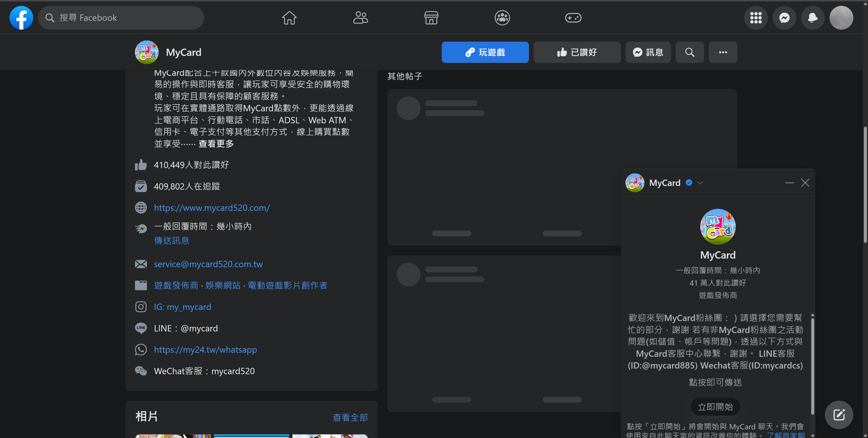Open the page's more options menu
Image resolution: width=868 pixels, height=438 pixels.
pyautogui.click(x=723, y=52)
